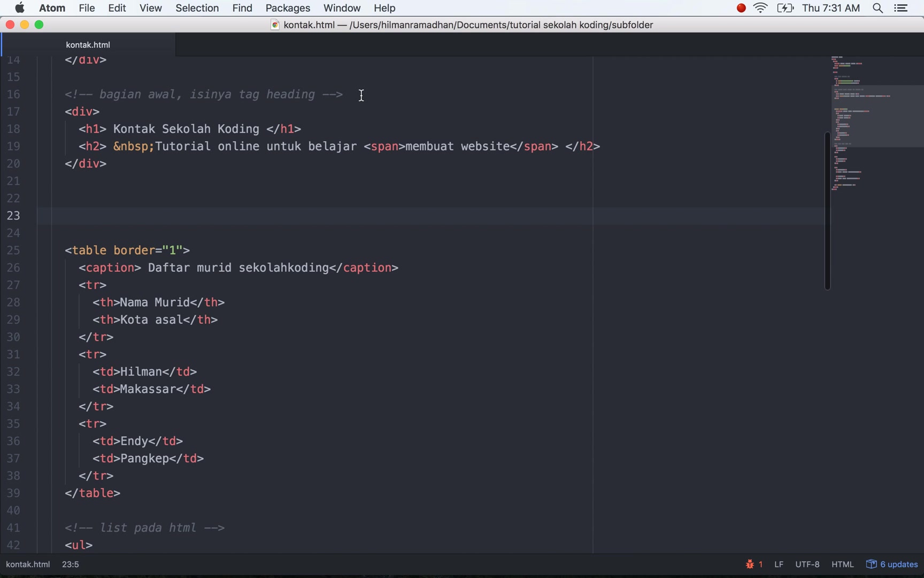Viewport: 924px width, 578px height.
Task: Click the package updates box icon
Action: 871,564
